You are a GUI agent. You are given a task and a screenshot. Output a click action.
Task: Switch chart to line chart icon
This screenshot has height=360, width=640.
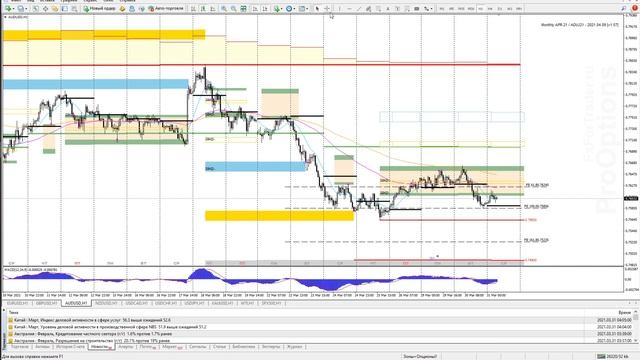coord(213,8)
